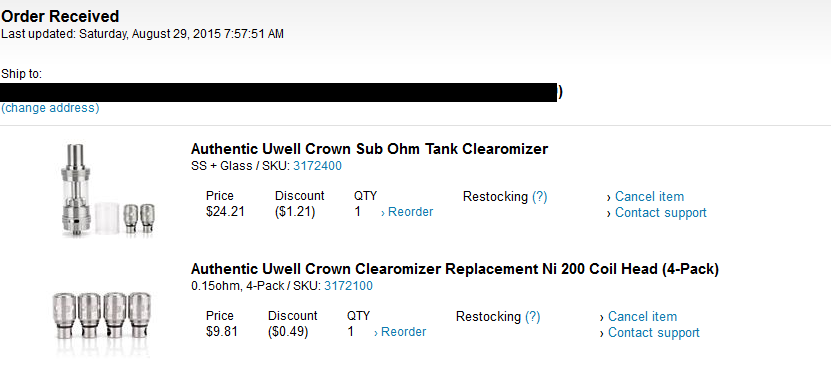Click the Order Received heading
The height and width of the screenshot is (392, 831).
60,16
